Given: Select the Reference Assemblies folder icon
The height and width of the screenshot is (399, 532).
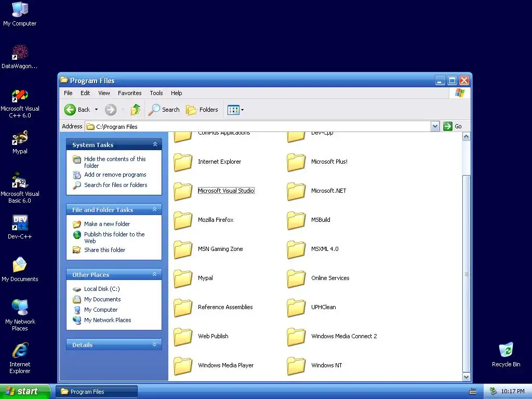Looking at the screenshot, I should (x=183, y=308).
